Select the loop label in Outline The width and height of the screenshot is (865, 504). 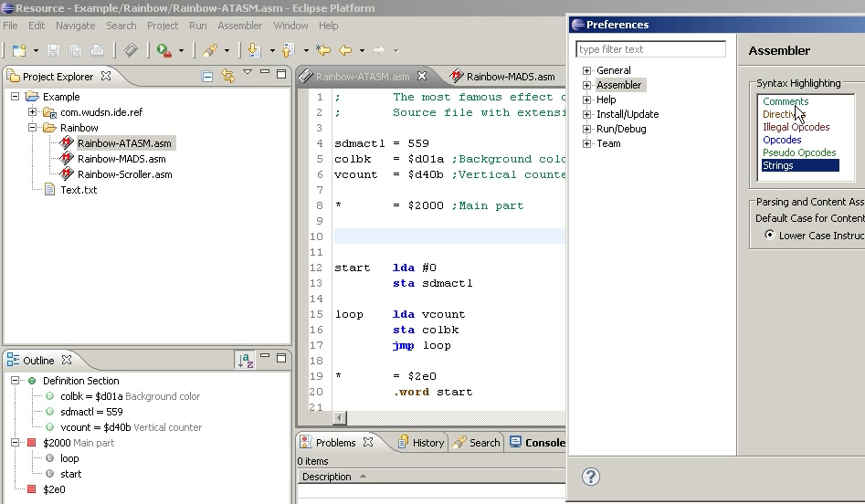(69, 458)
